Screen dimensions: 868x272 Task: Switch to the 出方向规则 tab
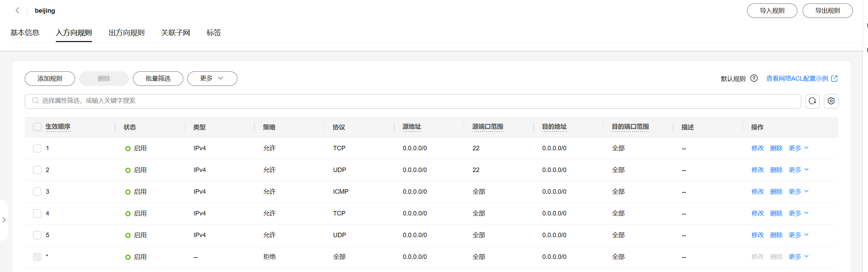[126, 33]
